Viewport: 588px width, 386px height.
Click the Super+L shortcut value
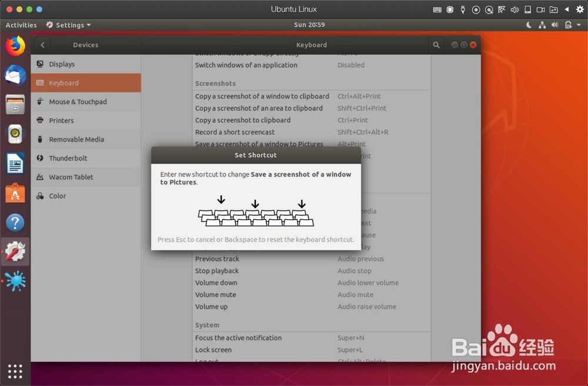coord(350,350)
